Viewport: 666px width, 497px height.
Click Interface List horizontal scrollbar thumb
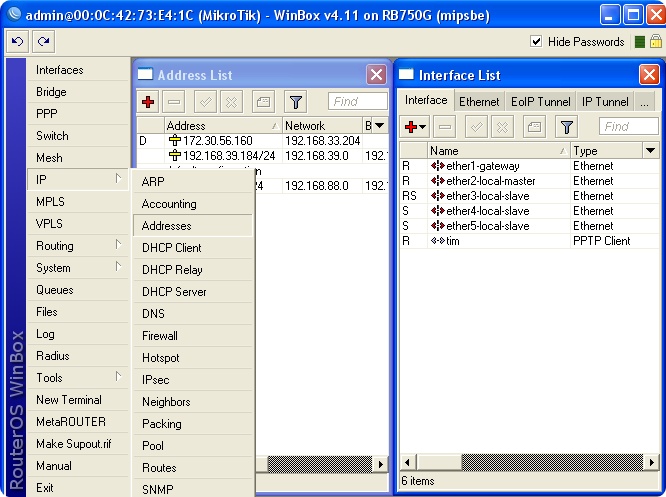(x=439, y=462)
